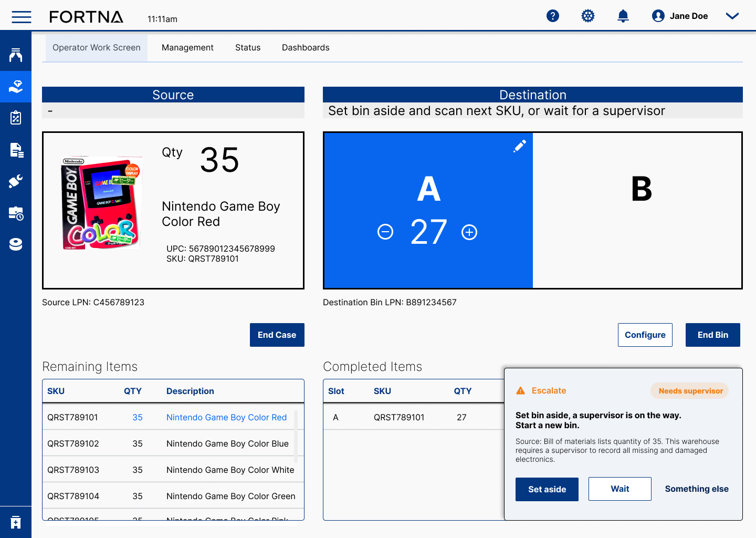Click the Set aside button
756x538 pixels.
[x=547, y=489]
